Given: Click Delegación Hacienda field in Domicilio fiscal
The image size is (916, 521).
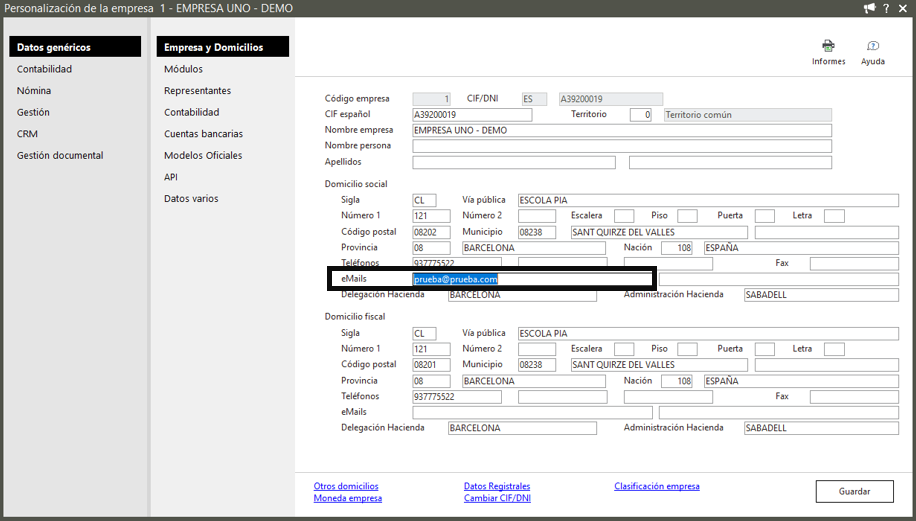Looking at the screenshot, I should coord(522,428).
